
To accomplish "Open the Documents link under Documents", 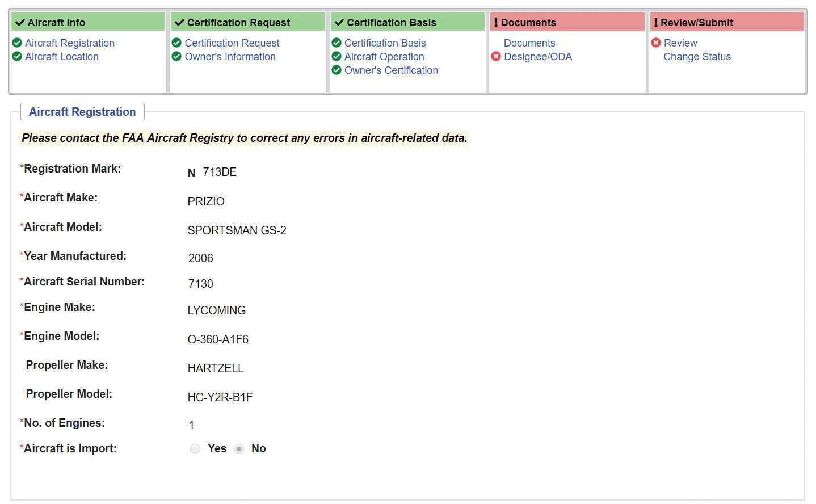I will click(x=529, y=43).
